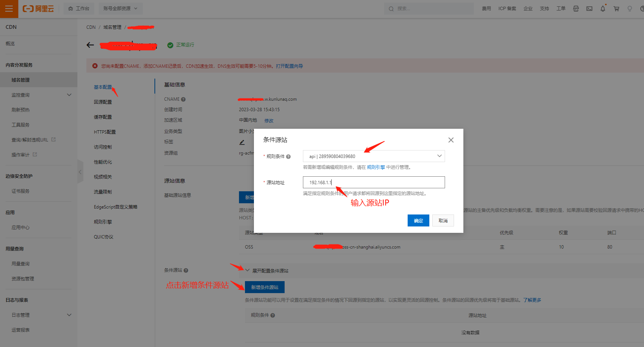Select the QUIC协议 tab

tap(104, 237)
